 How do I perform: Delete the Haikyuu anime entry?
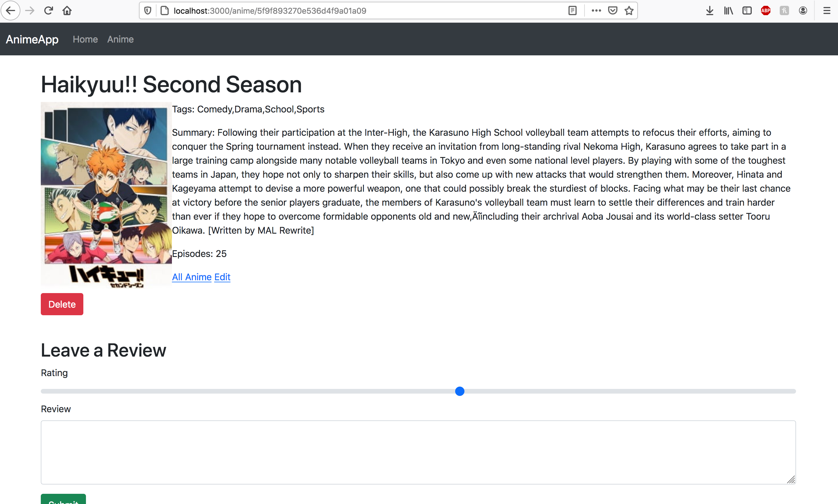click(62, 304)
